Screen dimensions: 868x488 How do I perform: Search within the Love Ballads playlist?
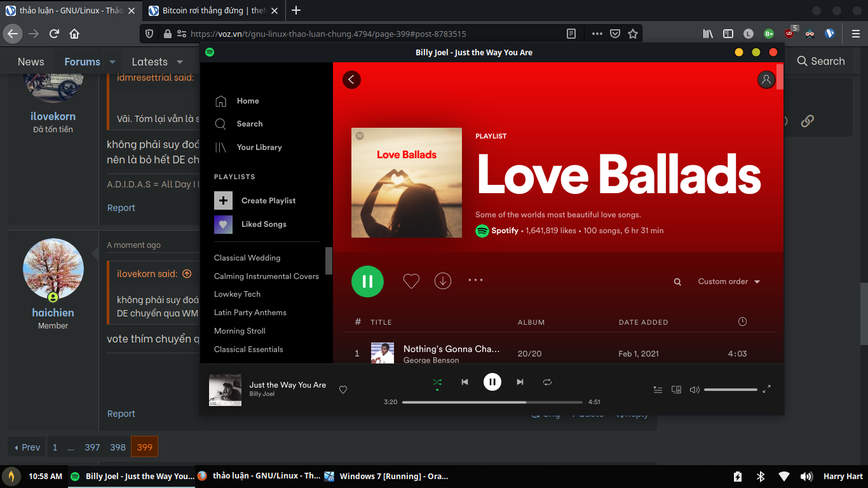click(678, 281)
